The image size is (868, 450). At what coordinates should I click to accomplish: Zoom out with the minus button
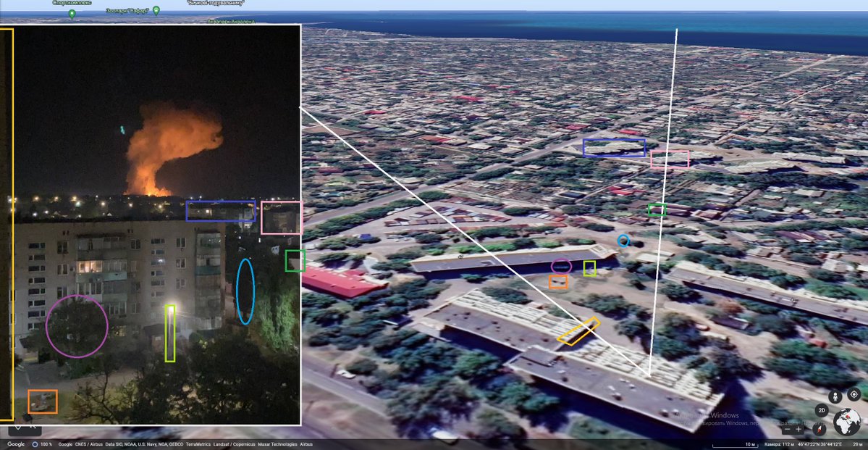(x=787, y=430)
